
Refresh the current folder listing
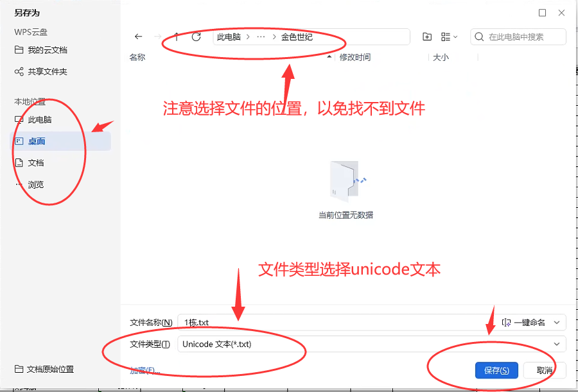(x=197, y=37)
